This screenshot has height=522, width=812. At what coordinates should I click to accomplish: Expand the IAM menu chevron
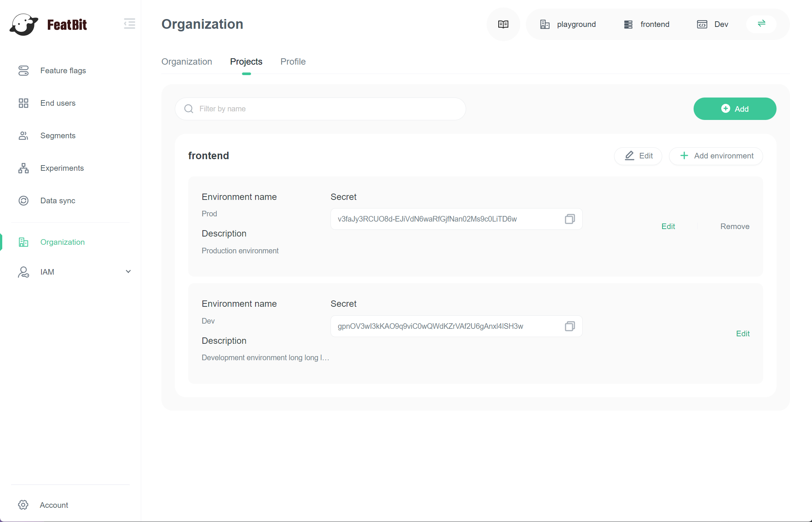click(128, 272)
